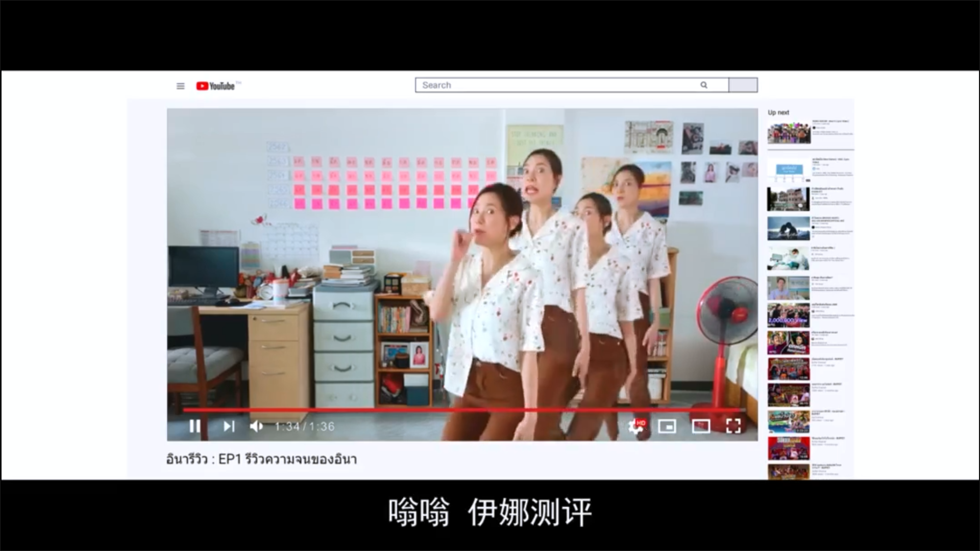The height and width of the screenshot is (551, 980).
Task: Click inside the Search input field
Action: [x=536, y=85]
